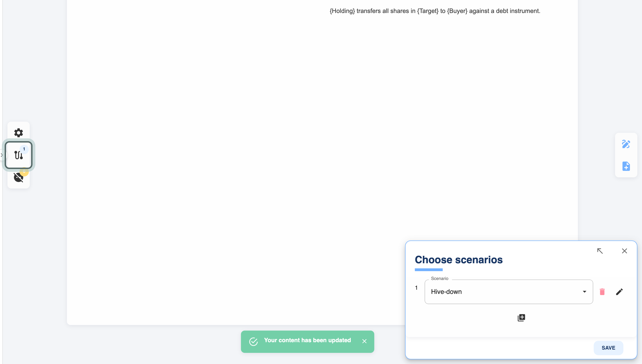
Task: Click the crossed-out circle icon in left toolbar
Action: 19,177
